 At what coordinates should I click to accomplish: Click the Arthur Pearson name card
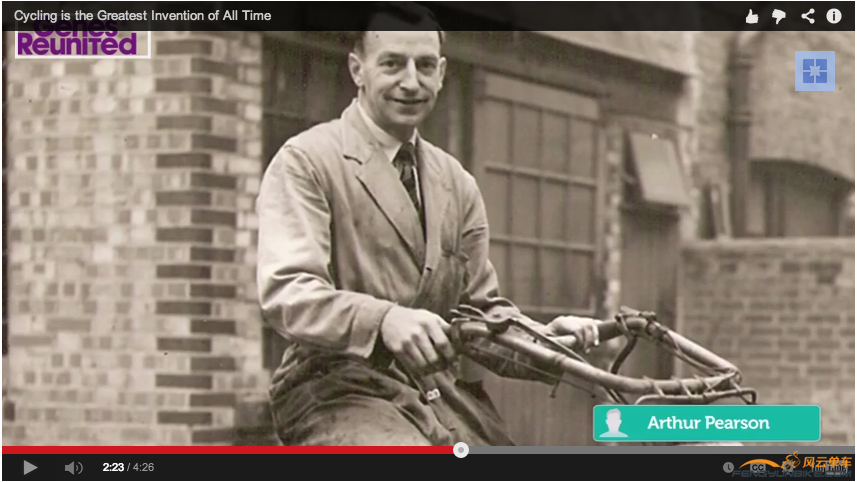pos(708,423)
